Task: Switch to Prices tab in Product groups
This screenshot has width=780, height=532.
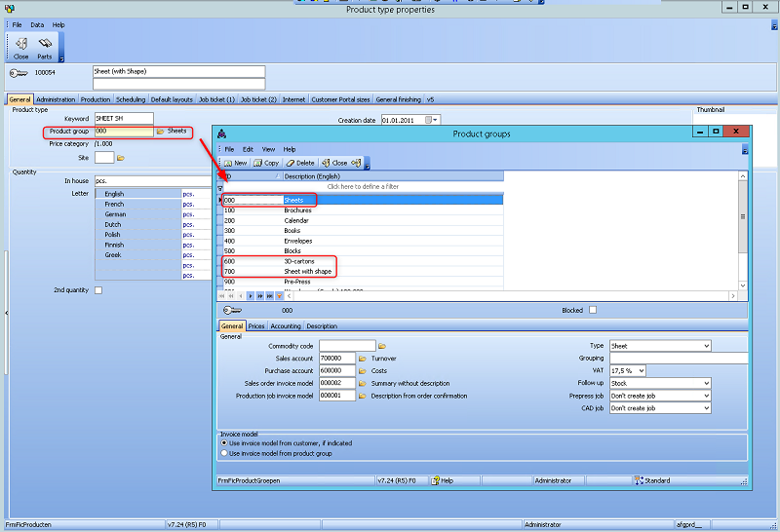Action: point(256,326)
